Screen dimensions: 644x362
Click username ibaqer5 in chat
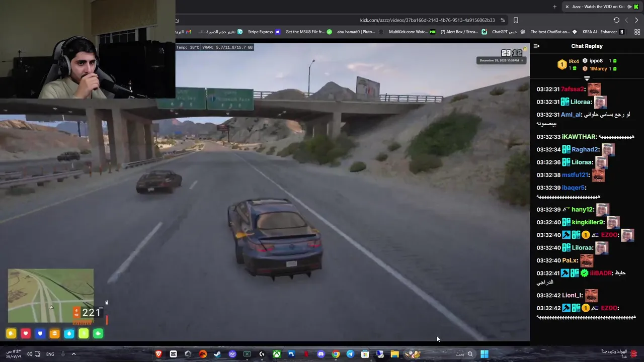tap(574, 188)
